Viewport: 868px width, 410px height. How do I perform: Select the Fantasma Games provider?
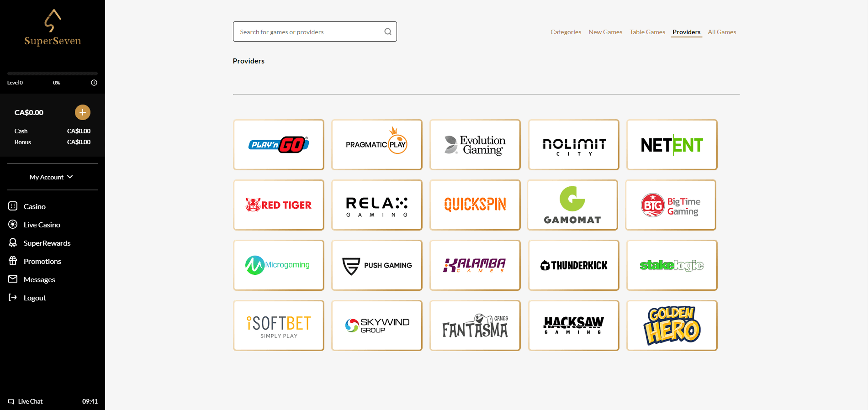point(475,326)
